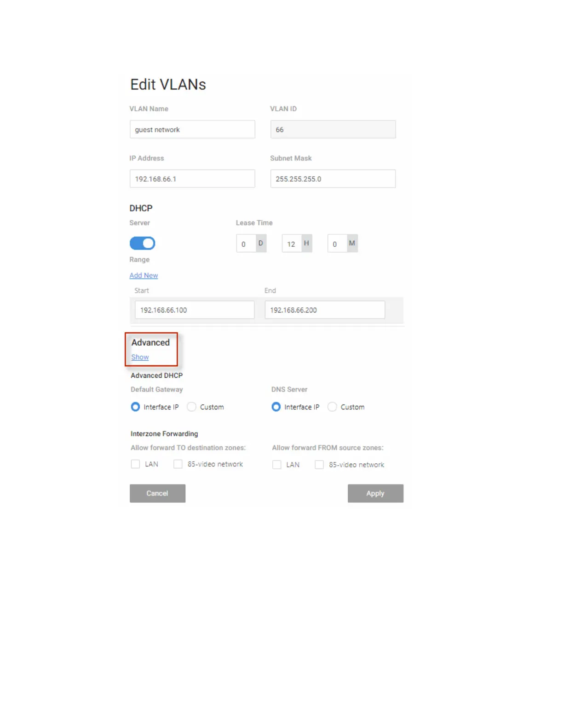The image size is (563, 728).
Task: Select Custom for DNS Server
Action: tap(332, 407)
